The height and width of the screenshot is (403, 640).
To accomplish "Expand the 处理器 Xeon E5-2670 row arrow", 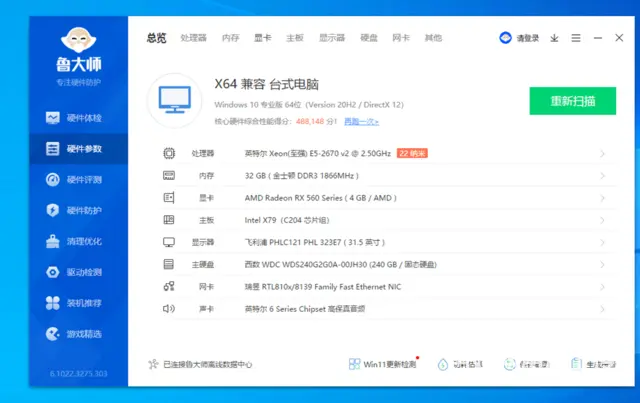I will pyautogui.click(x=602, y=154).
